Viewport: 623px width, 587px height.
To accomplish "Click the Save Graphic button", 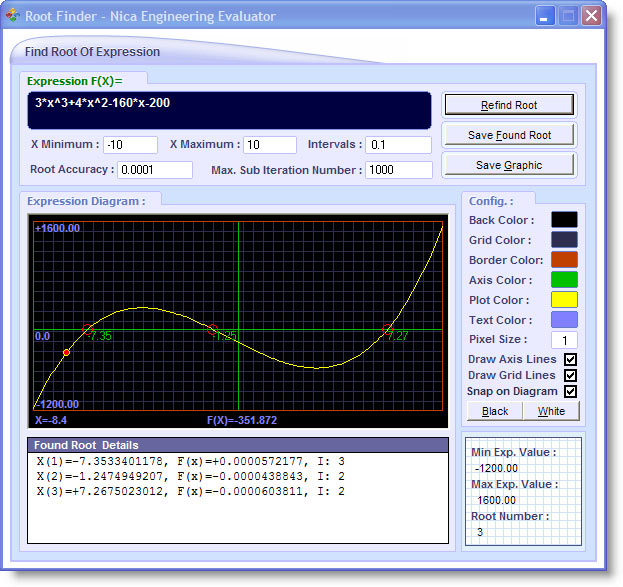I will [x=509, y=165].
